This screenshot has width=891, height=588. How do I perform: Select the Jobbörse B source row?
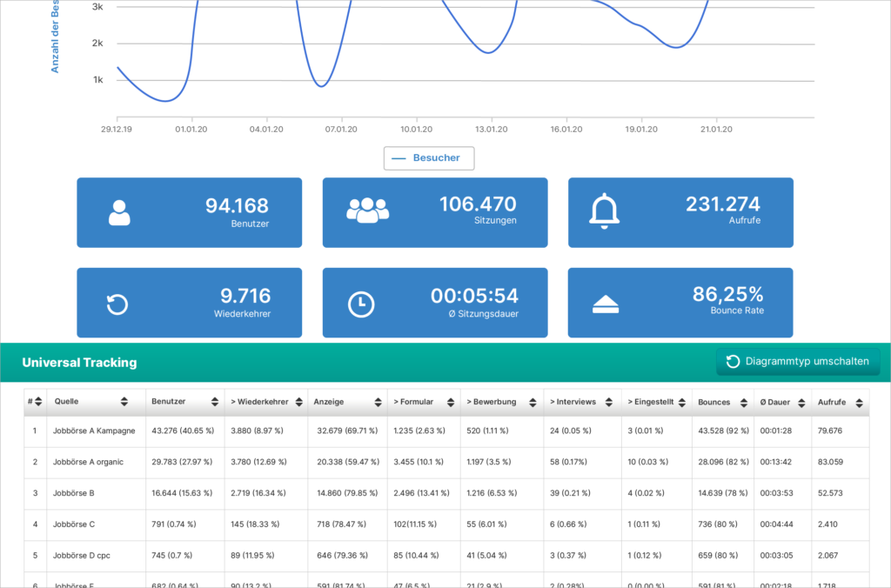point(446,493)
